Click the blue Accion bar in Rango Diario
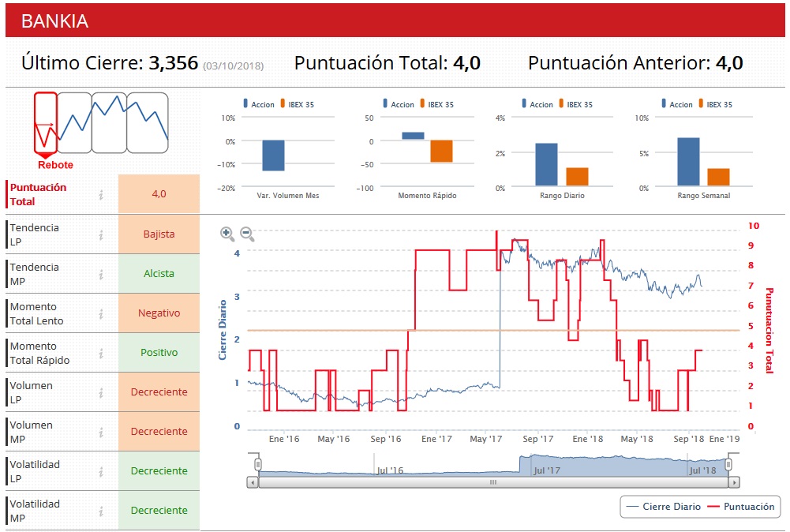 [547, 165]
